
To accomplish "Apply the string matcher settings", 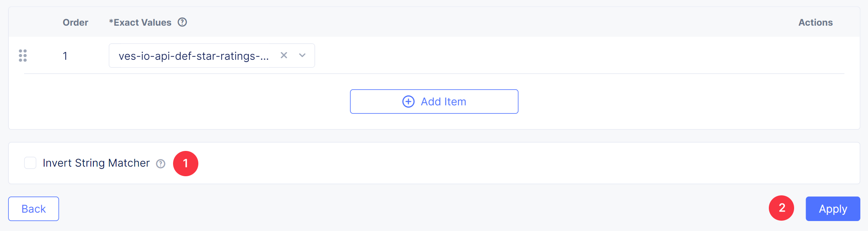I will 833,209.
